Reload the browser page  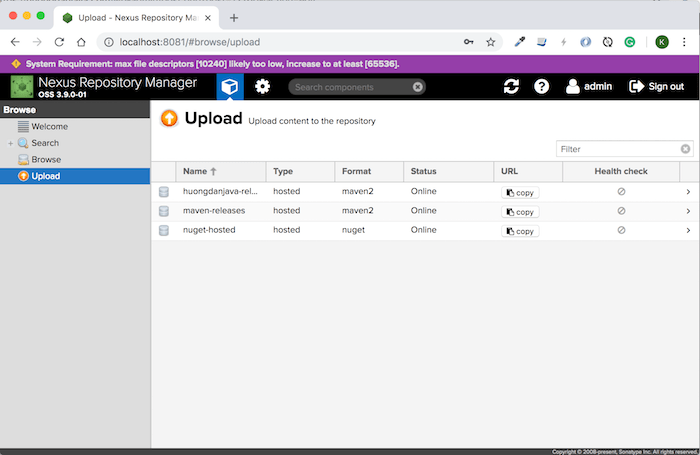tap(59, 42)
